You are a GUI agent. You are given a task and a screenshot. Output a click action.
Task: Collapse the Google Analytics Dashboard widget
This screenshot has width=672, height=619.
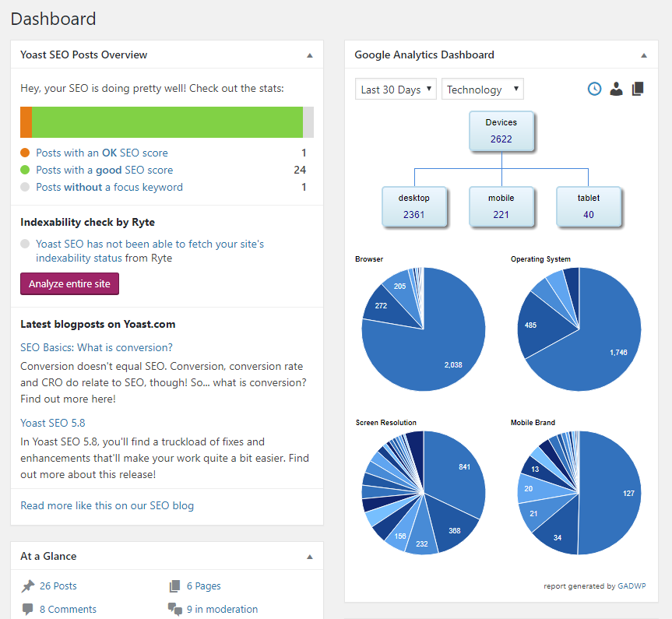[x=644, y=55]
